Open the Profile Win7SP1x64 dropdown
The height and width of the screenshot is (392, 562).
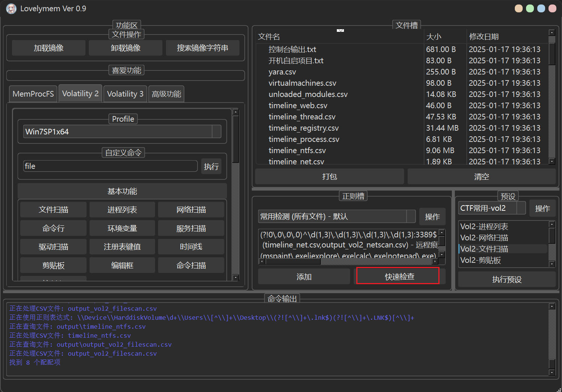(122, 132)
